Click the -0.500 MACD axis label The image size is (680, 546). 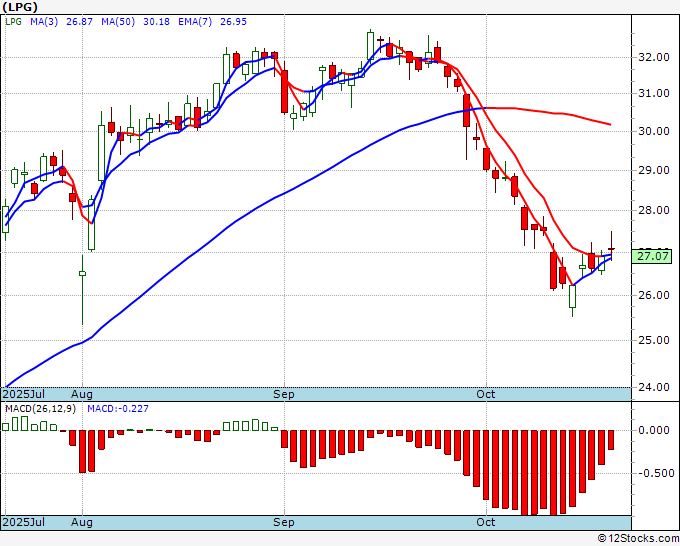(654, 473)
